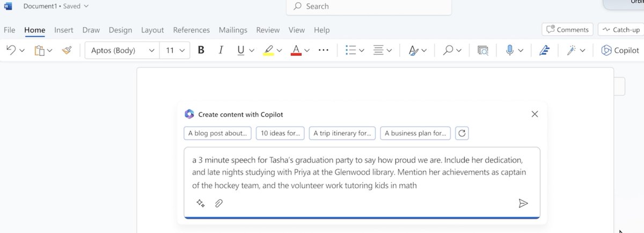644x233 pixels.
Task: Open the Help tab
Action: coord(322,30)
